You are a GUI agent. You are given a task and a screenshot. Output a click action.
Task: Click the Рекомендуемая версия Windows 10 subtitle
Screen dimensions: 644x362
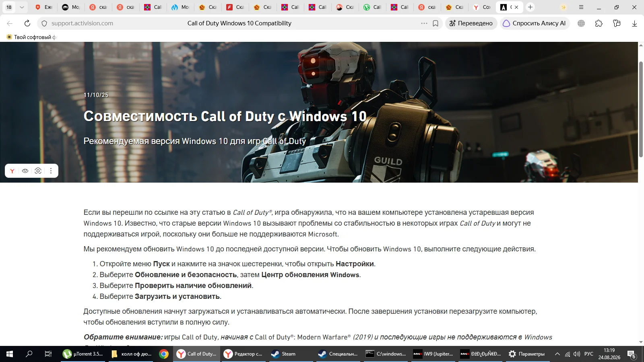point(195,141)
